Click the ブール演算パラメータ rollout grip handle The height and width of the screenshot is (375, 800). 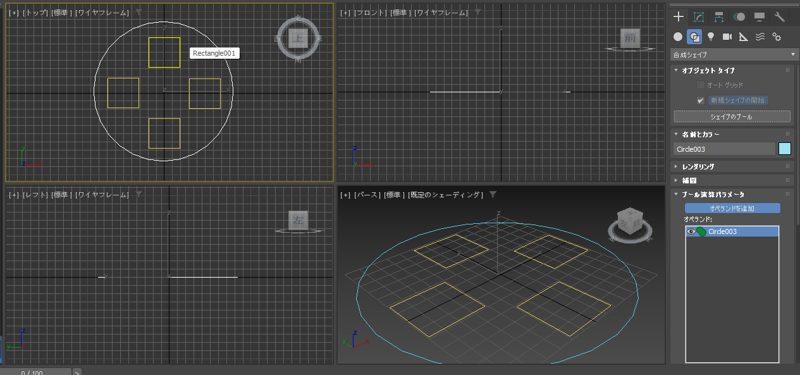788,194
